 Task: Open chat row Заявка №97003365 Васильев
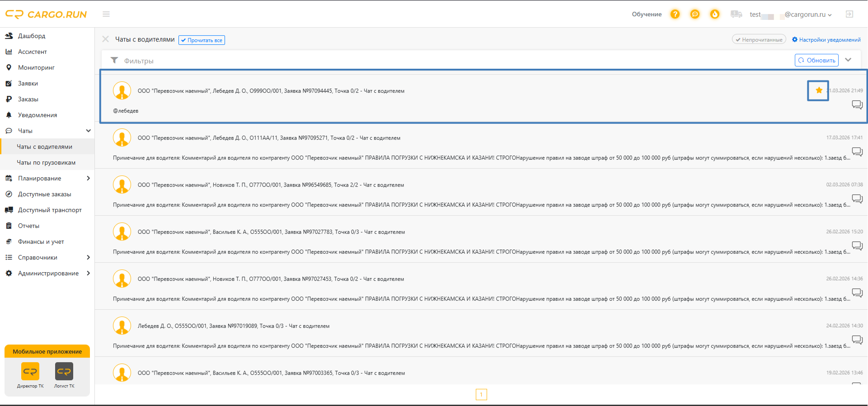point(481,371)
